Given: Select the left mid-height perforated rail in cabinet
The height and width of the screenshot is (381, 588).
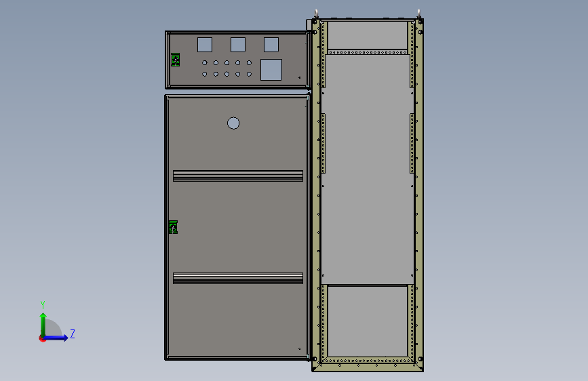Looking at the screenshot, I should tap(324, 144).
